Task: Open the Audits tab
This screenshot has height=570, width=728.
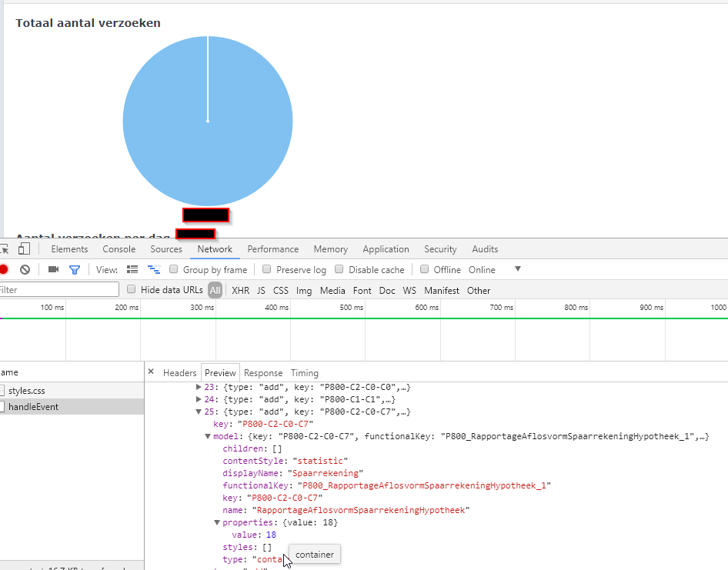Action: [x=485, y=248]
